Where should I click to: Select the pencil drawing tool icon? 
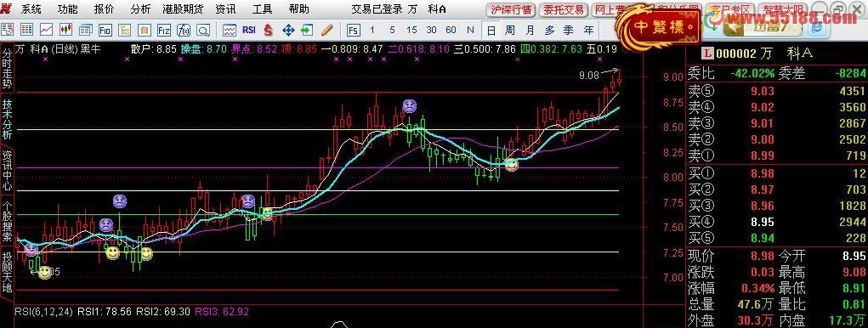pyautogui.click(x=327, y=30)
